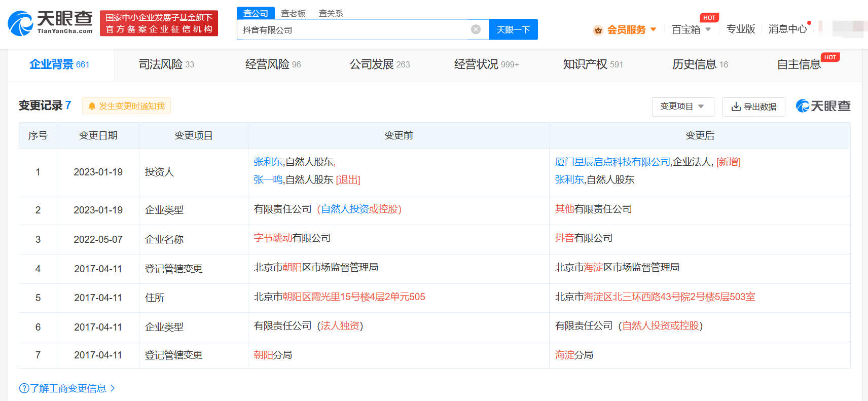This screenshot has width=868, height=401.
Task: Open the 专业版 link
Action: click(741, 29)
